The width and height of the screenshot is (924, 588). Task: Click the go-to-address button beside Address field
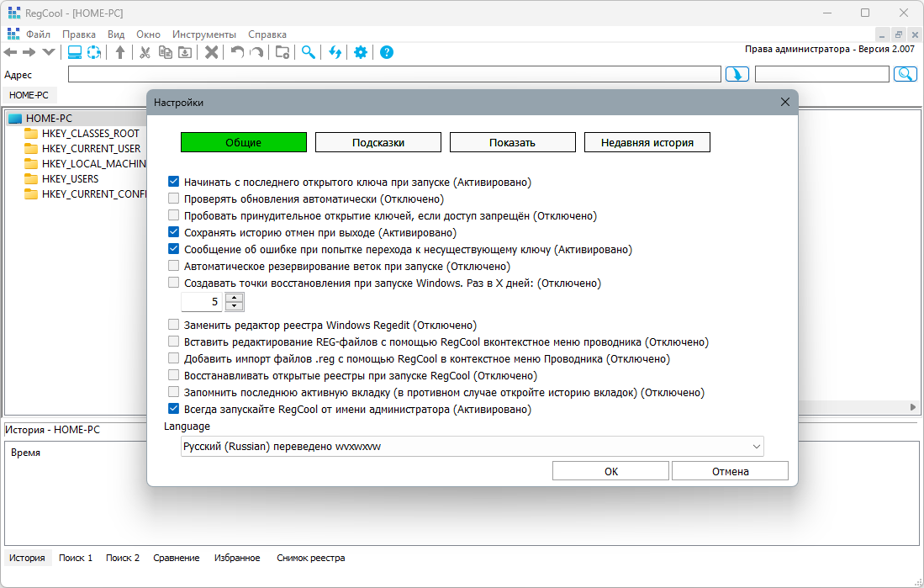coord(737,74)
